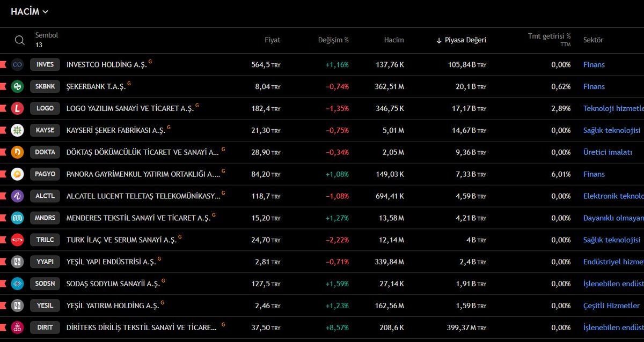Click the Alcatel Lucent logo icon
Image resolution: width=644 pixels, height=342 pixels.
[18, 196]
